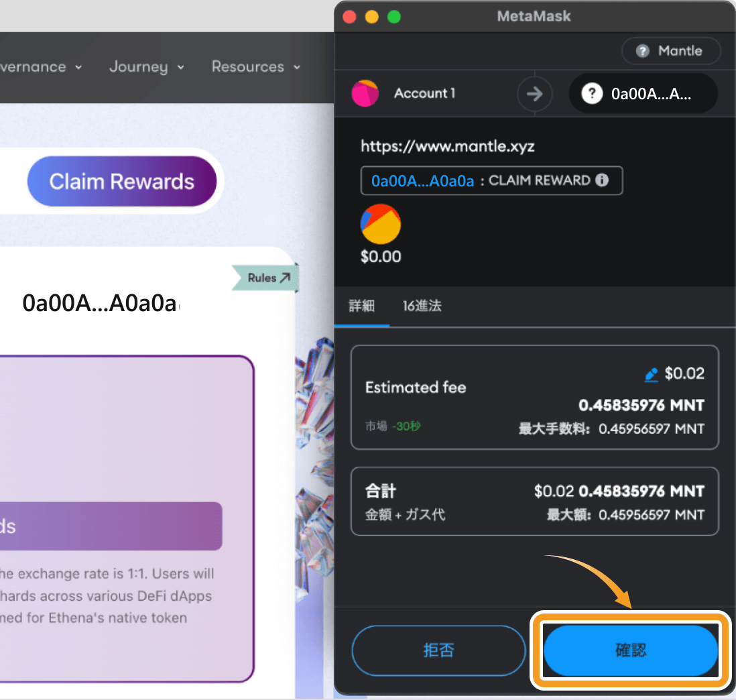Viewport: 736px width, 700px height.
Task: Click CLAIM REWARD info icon
Action: pos(602,180)
